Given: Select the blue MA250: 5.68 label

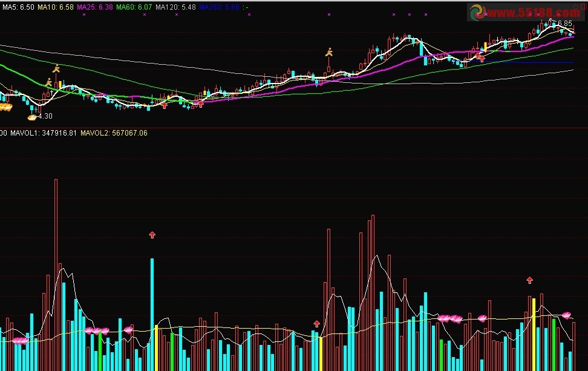Looking at the screenshot, I should 220,7.
